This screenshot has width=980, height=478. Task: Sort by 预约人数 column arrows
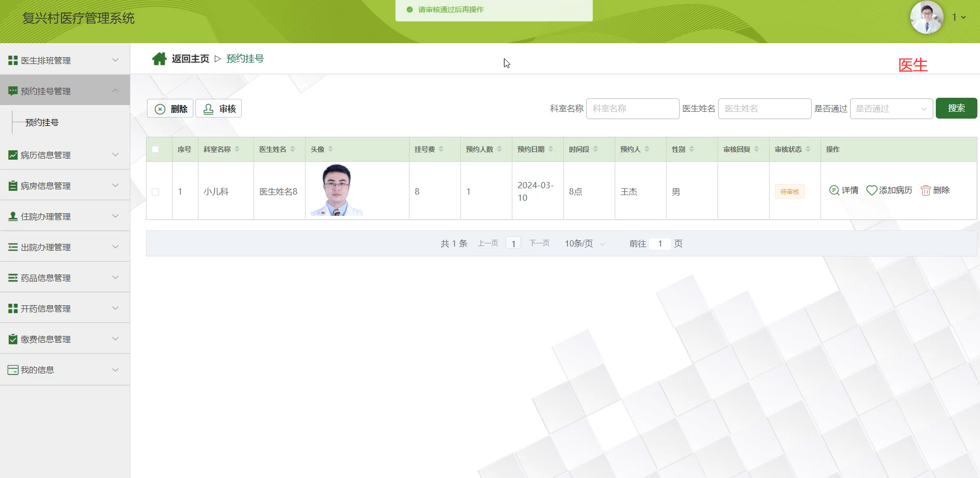pyautogui.click(x=499, y=149)
